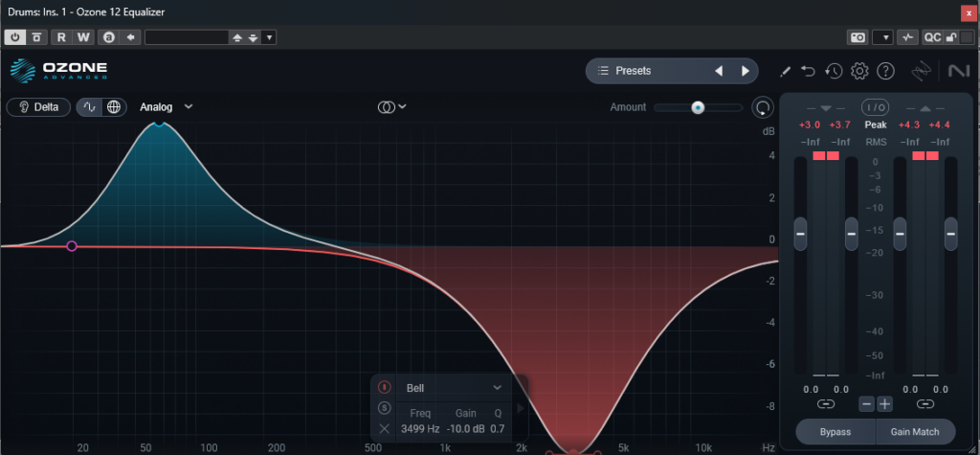Toggle the input gain link icon
Image resolution: width=980 pixels, height=455 pixels.
pyautogui.click(x=826, y=403)
